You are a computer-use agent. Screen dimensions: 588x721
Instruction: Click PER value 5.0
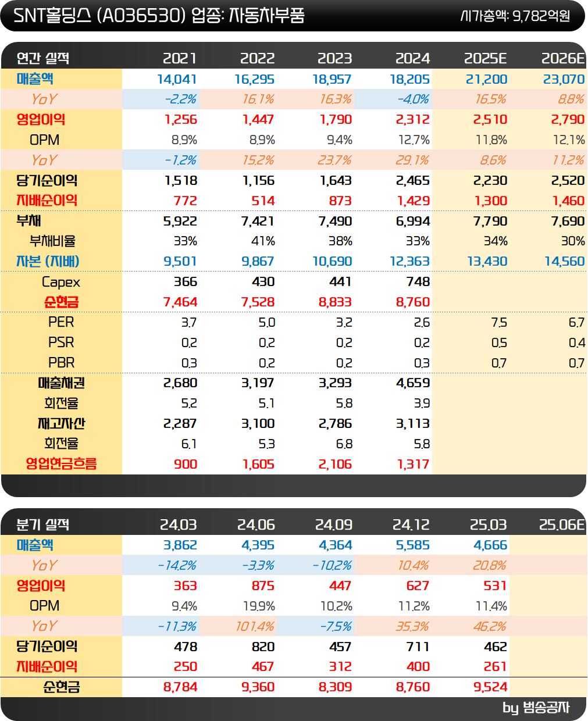click(267, 323)
